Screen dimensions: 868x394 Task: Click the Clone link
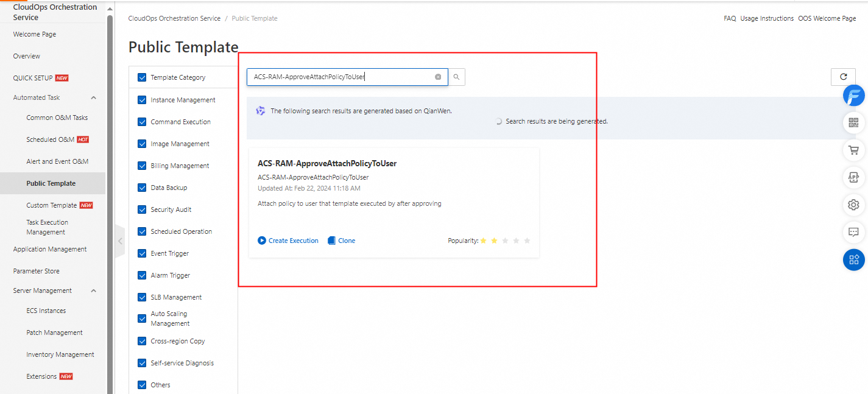pyautogui.click(x=347, y=241)
